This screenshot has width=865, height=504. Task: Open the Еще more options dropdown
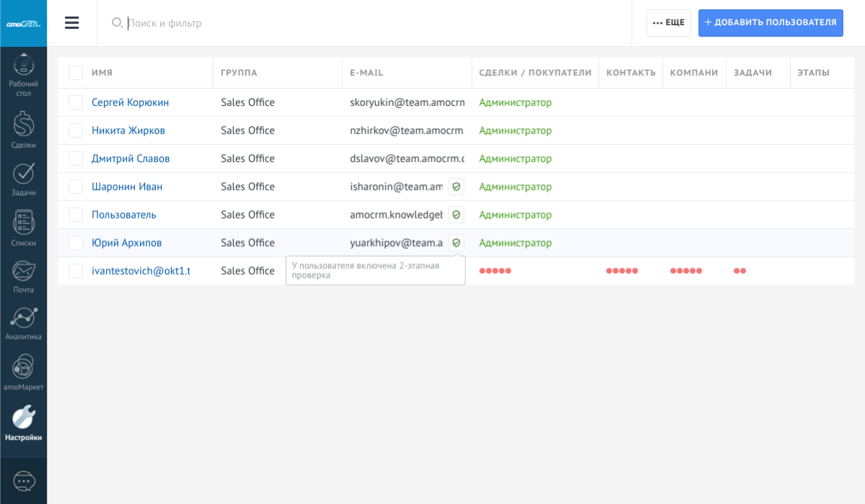coord(668,23)
